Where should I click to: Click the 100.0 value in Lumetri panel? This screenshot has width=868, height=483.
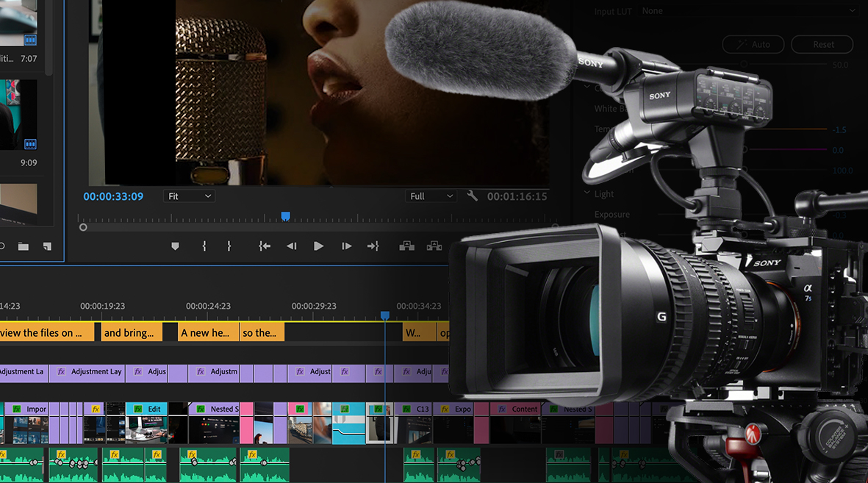tap(842, 171)
